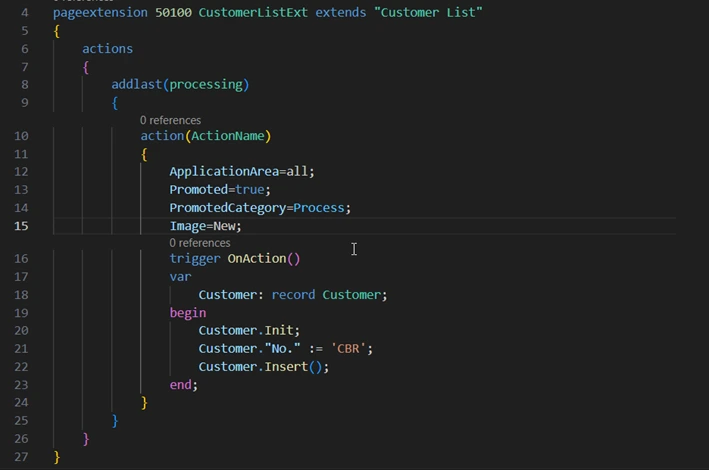
Task: Click the 'New' value on line 15
Action: [x=224, y=226]
